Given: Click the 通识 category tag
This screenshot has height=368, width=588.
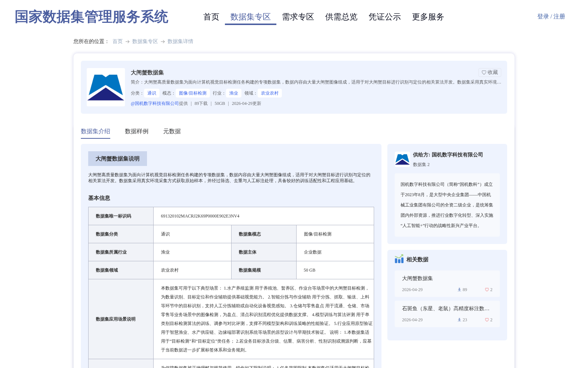Looking at the screenshot, I should point(152,93).
